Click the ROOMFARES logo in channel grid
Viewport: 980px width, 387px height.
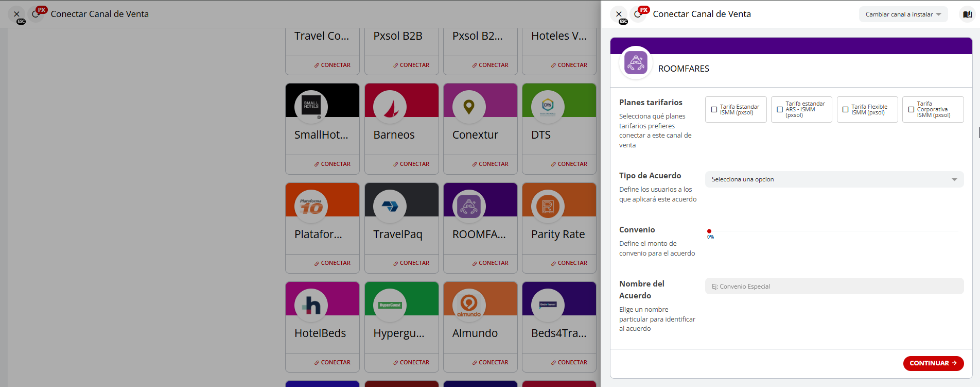(x=469, y=206)
